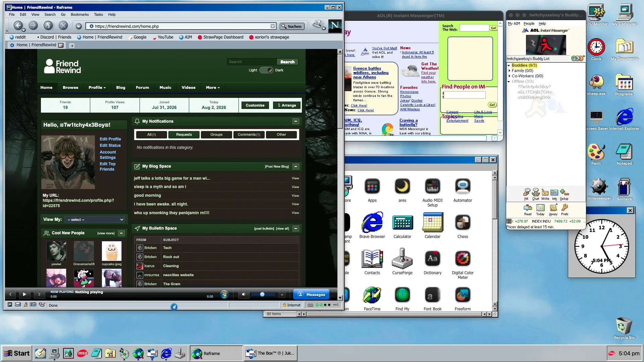The image size is (644, 362).
Task: Open the Notepad desktop icon
Action: [624, 154]
